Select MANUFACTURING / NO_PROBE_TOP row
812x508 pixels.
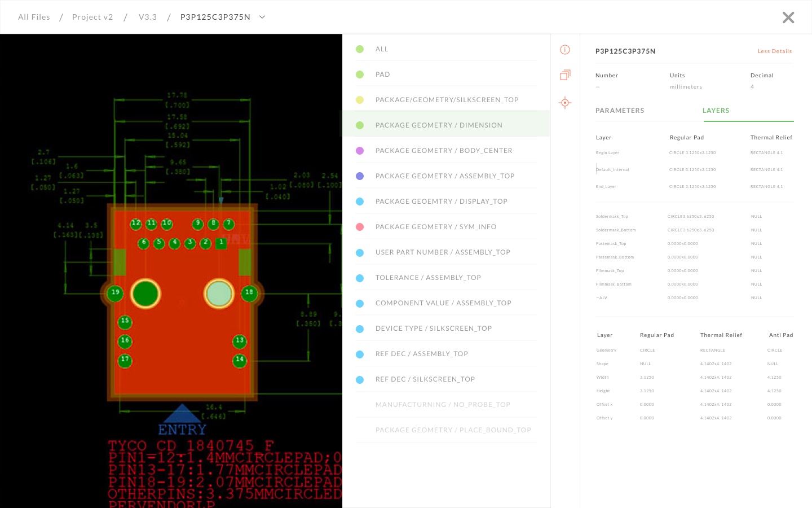click(446, 405)
